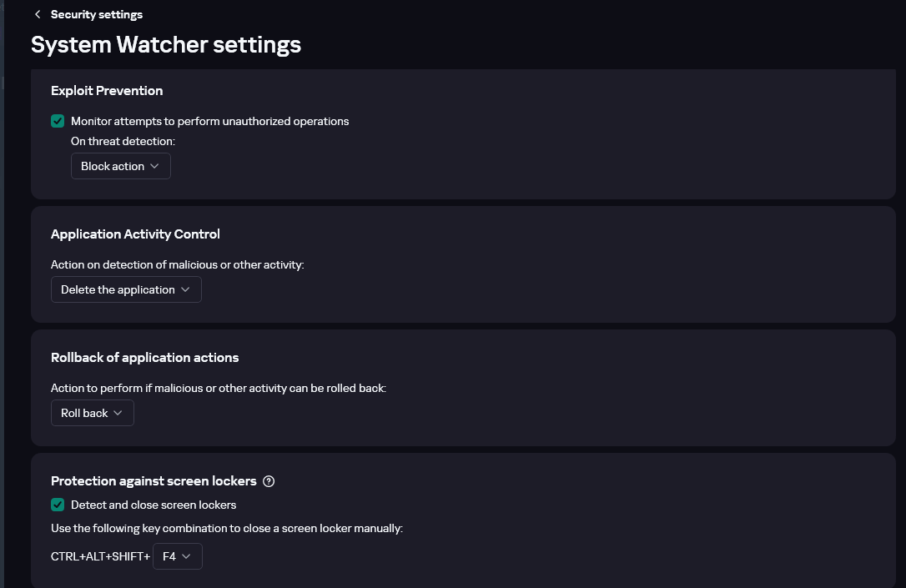
Task: Open help icon for screen lockers protection
Action: pos(269,481)
